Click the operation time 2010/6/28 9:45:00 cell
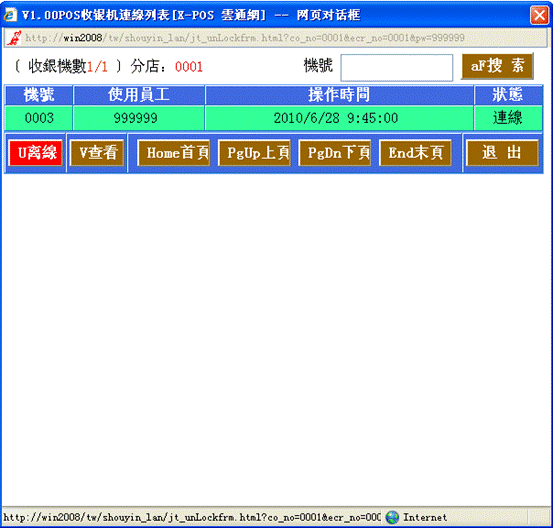The image size is (553, 528). [339, 118]
